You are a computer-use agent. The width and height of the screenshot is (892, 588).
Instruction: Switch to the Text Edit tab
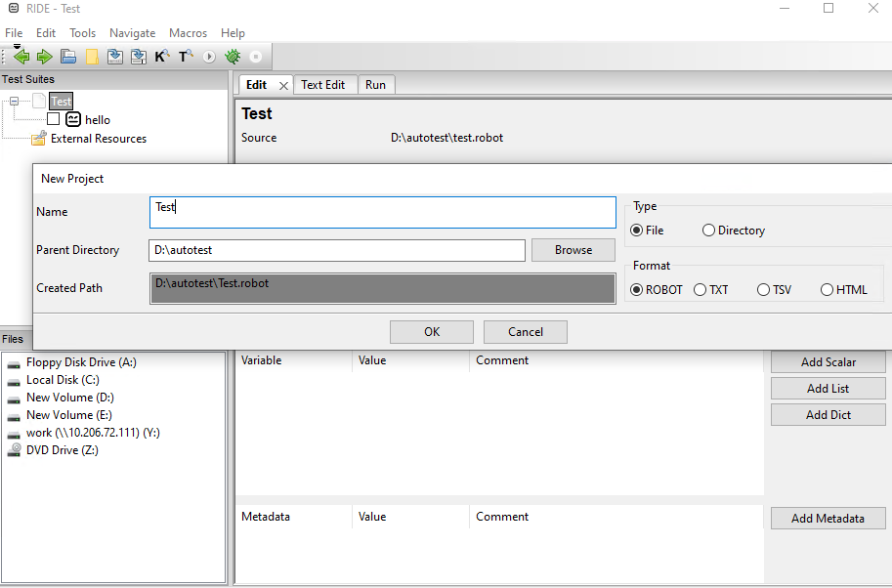(323, 85)
